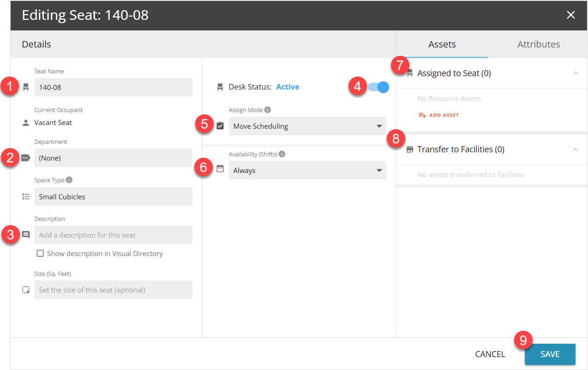
Task: Click the Add Asset link
Action: [x=438, y=115]
